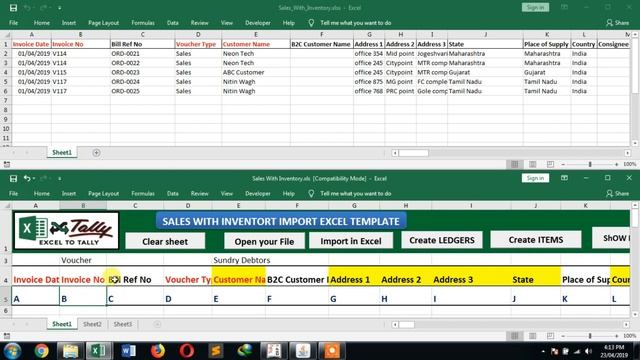Click horizontal scrollbar thumb in top window
640x360 pixels.
tap(413, 153)
